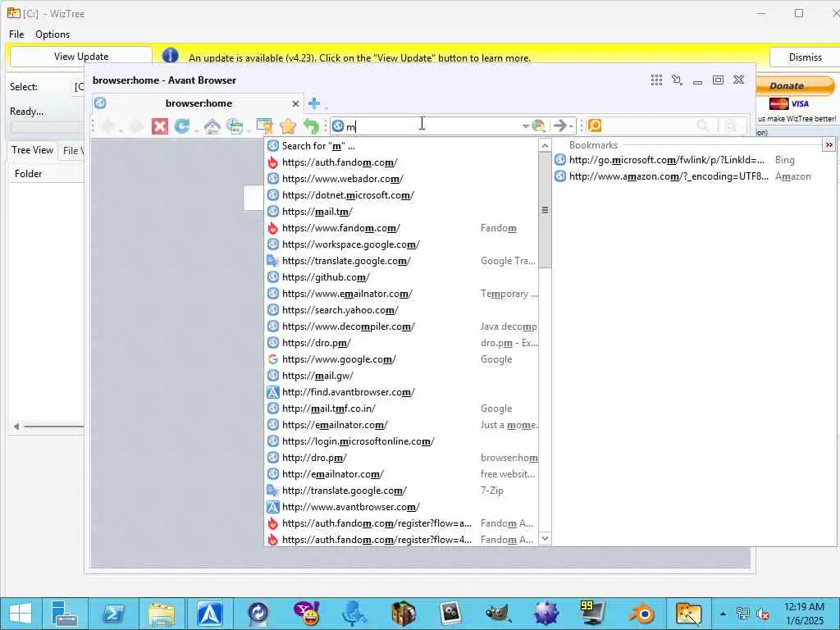The image size is (840, 630).
Task: Select Search for "m" suggestion
Action: click(402, 146)
